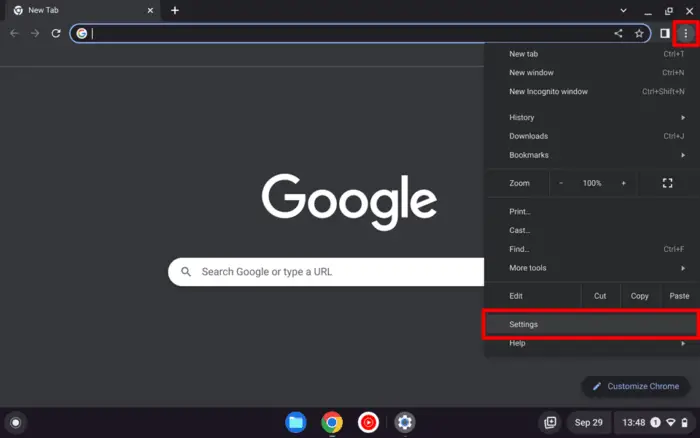Open the Sep 29 calendar date
The width and height of the screenshot is (700, 438).
(x=588, y=422)
